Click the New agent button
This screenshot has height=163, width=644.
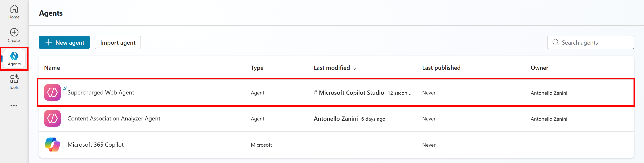click(64, 43)
